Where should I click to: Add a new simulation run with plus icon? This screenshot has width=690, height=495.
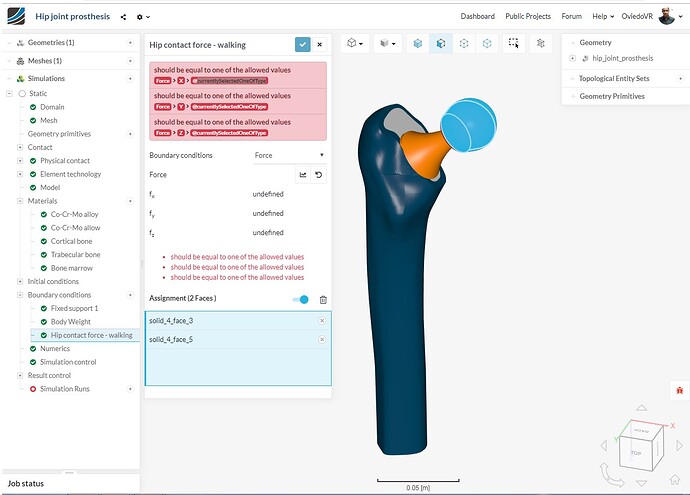tap(130, 389)
